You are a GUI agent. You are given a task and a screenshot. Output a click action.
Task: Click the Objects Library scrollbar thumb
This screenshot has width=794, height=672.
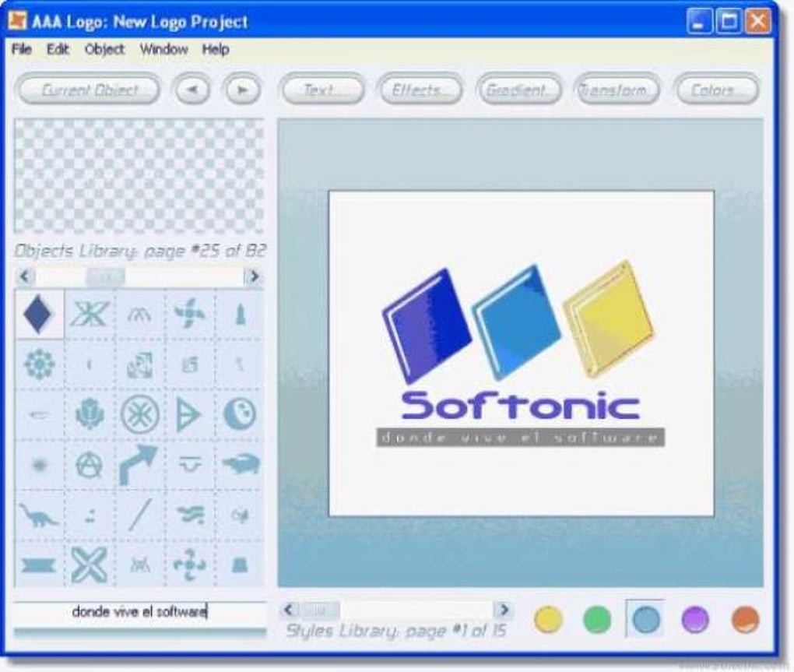(105, 276)
